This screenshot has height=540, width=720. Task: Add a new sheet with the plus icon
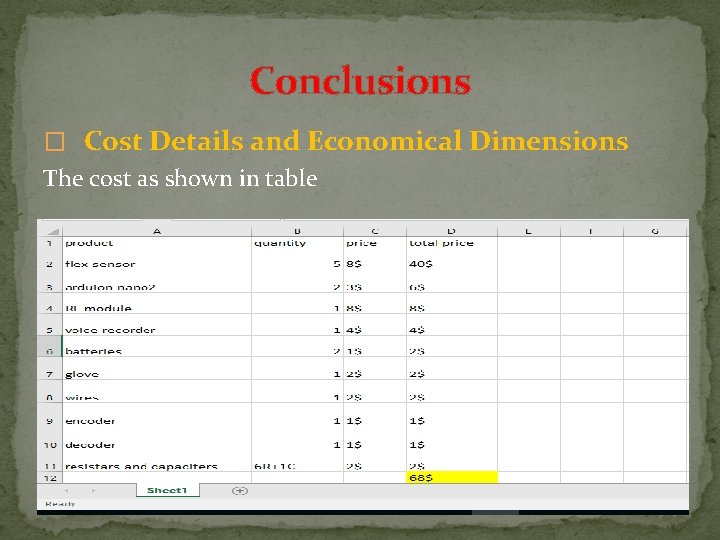(x=240, y=491)
